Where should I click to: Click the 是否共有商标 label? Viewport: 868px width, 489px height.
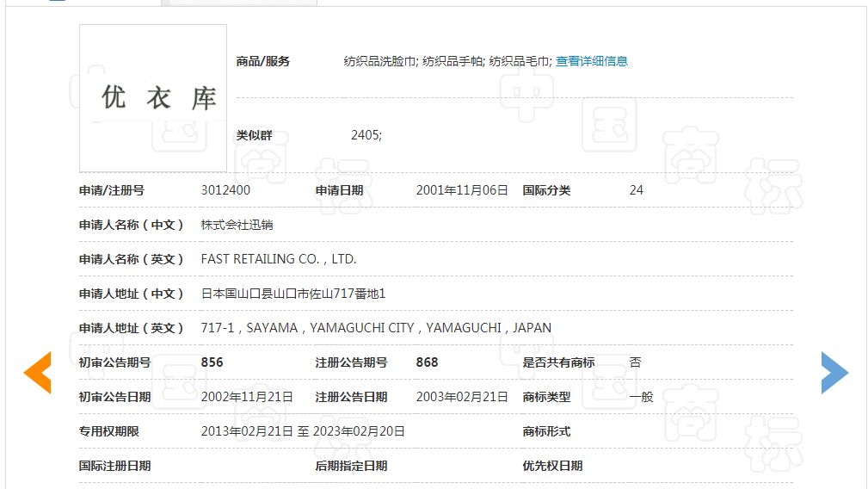click(x=558, y=362)
